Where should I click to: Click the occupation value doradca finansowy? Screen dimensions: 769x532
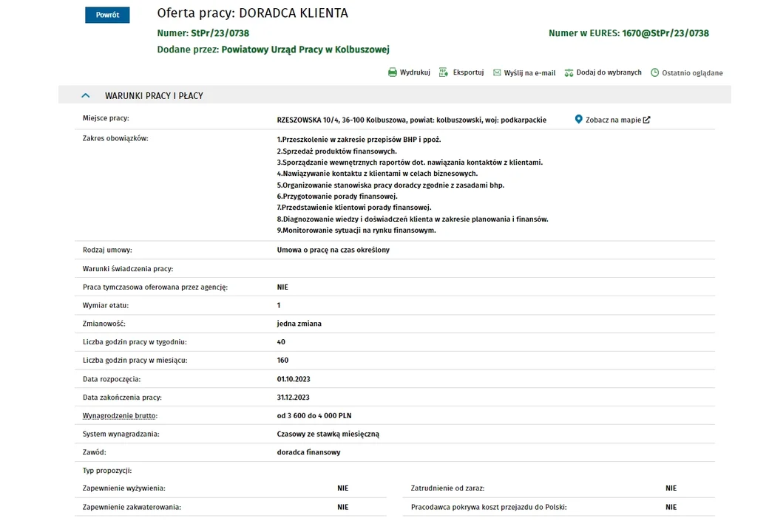(x=309, y=452)
